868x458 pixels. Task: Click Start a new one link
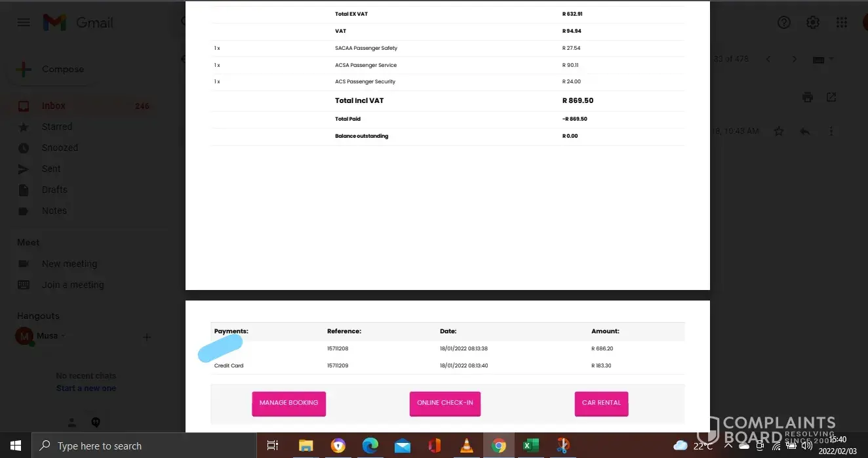pyautogui.click(x=86, y=388)
